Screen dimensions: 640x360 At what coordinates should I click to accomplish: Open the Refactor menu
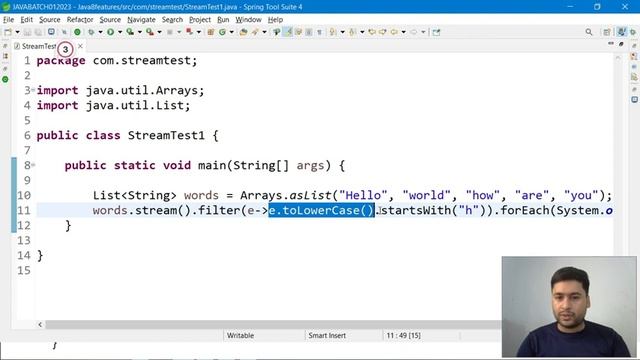point(80,20)
